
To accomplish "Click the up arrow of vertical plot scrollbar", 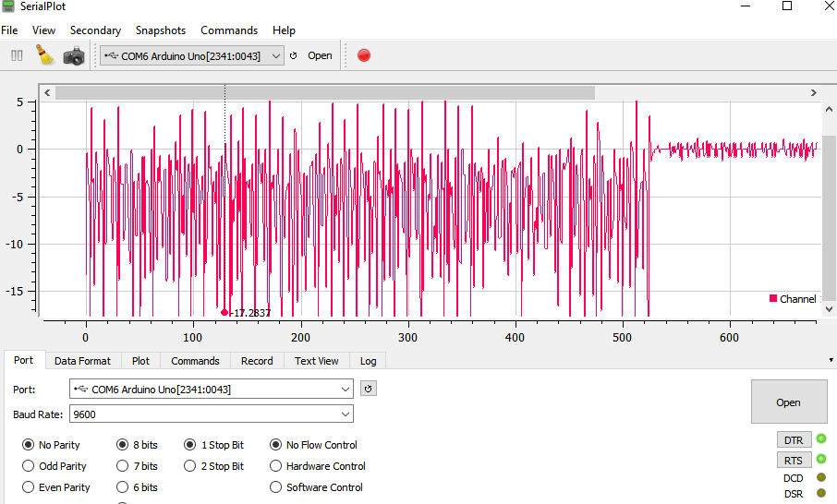I will coord(829,109).
